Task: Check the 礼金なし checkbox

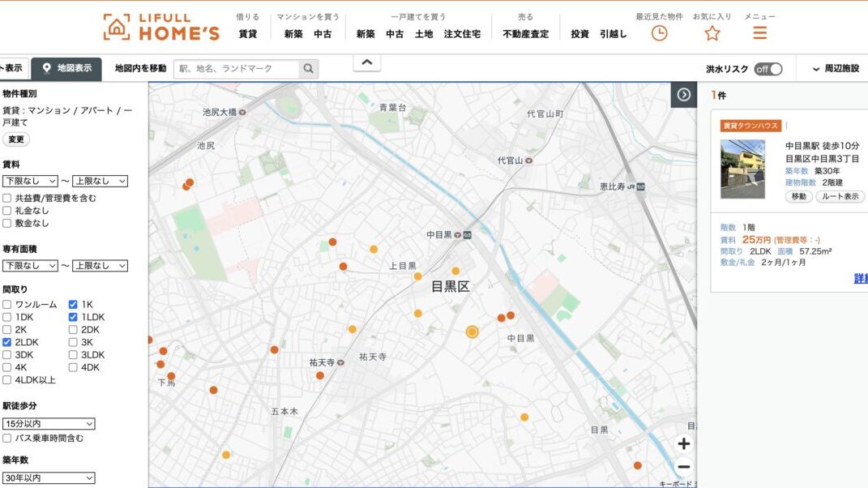Action: (6, 210)
